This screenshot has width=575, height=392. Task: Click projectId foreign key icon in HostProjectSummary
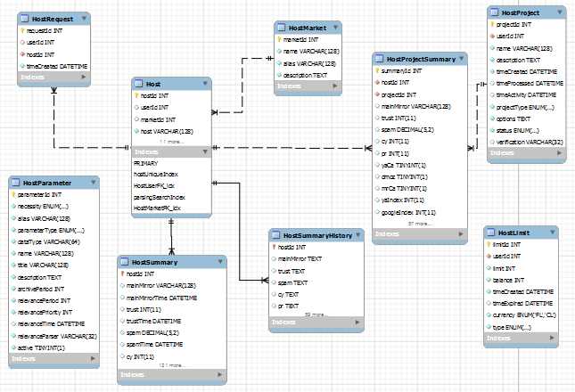click(x=377, y=94)
